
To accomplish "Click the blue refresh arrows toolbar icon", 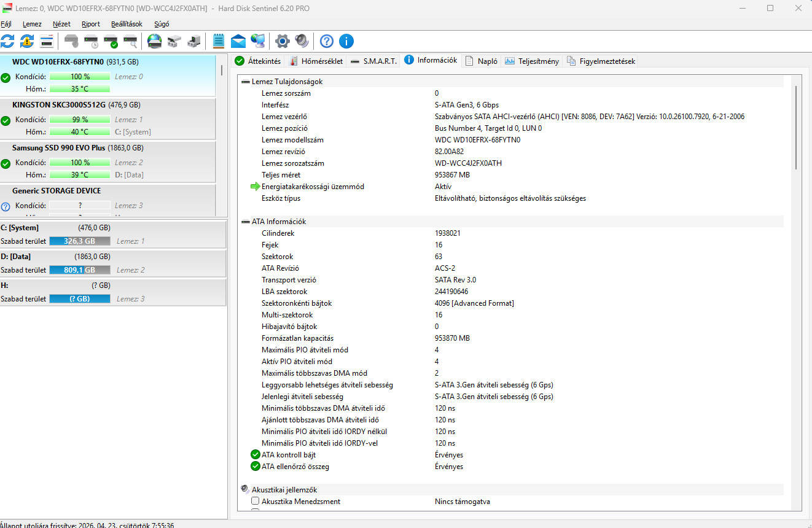I will [7, 41].
